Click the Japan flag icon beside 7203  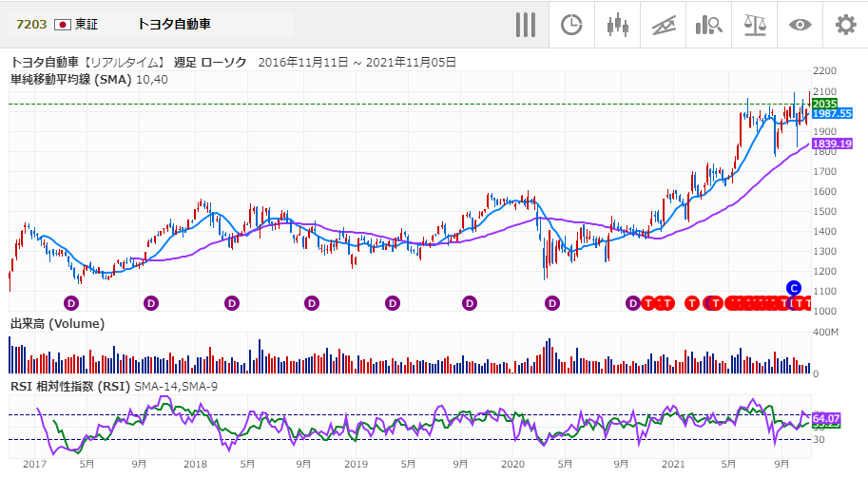tap(63, 25)
